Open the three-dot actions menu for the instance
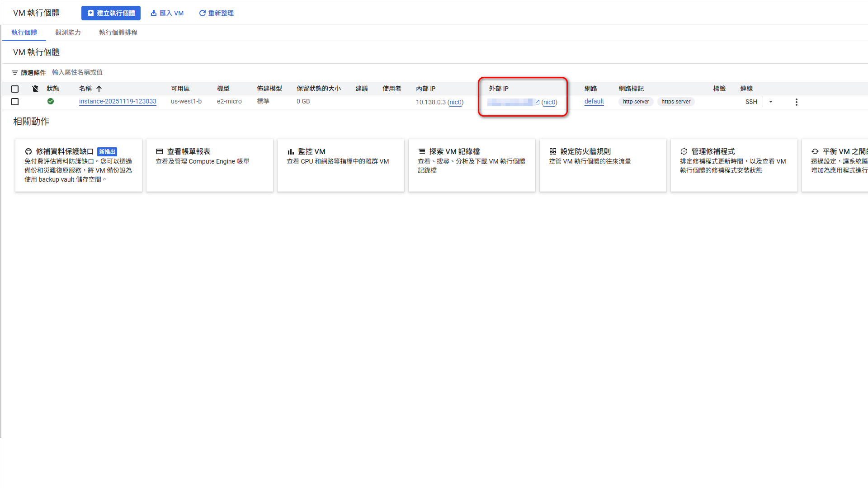This screenshot has height=488, width=868. point(797,102)
